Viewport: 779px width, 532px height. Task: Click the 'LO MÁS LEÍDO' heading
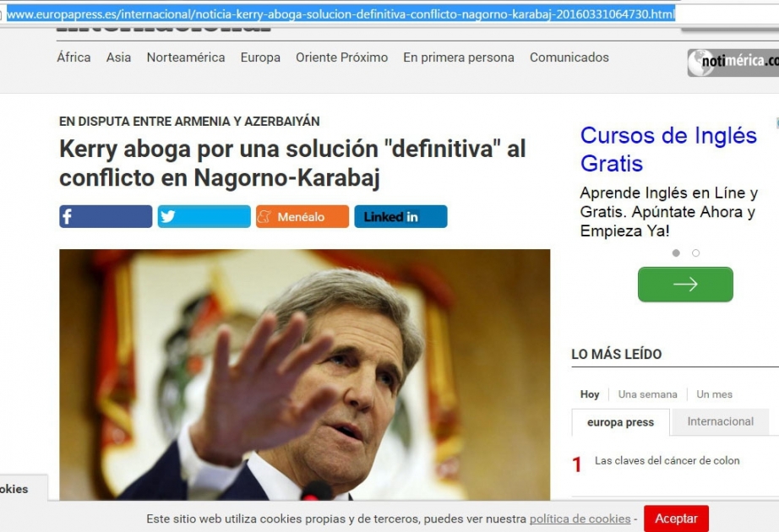pyautogui.click(x=617, y=354)
